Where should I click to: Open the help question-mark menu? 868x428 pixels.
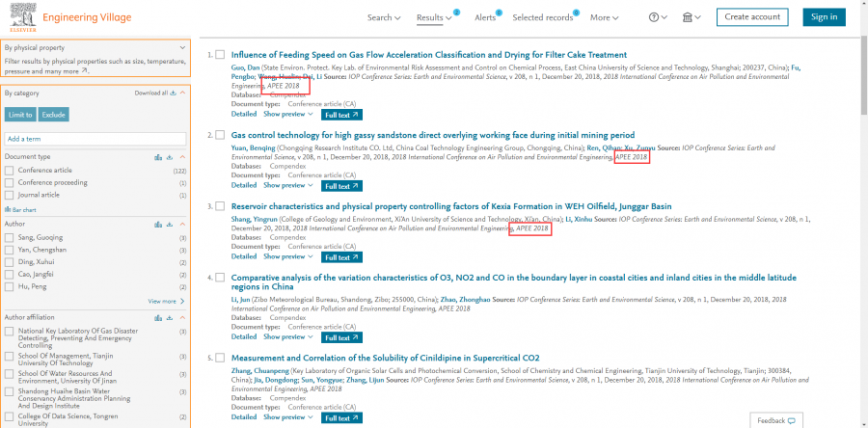[658, 17]
